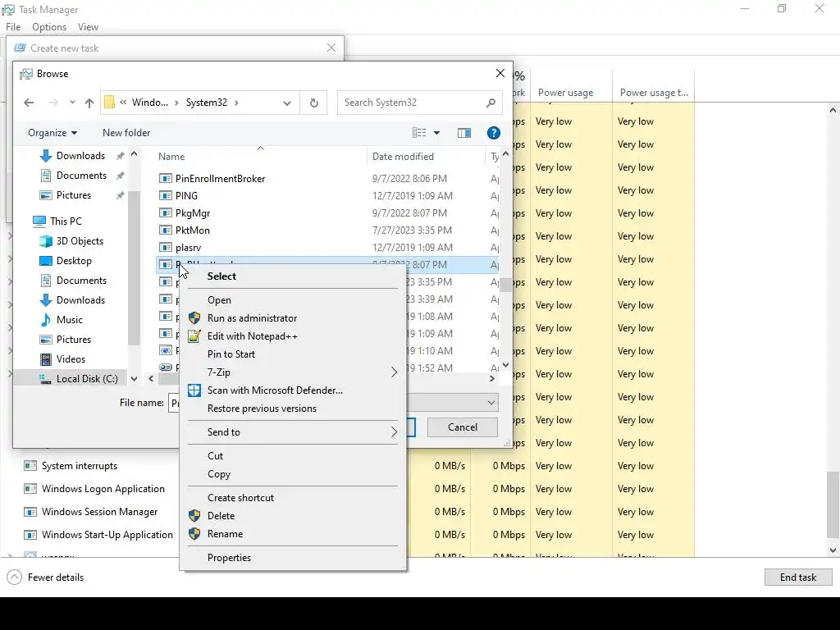The width and height of the screenshot is (840, 630).
Task: Refresh the System32 folder view
Action: pyautogui.click(x=314, y=103)
